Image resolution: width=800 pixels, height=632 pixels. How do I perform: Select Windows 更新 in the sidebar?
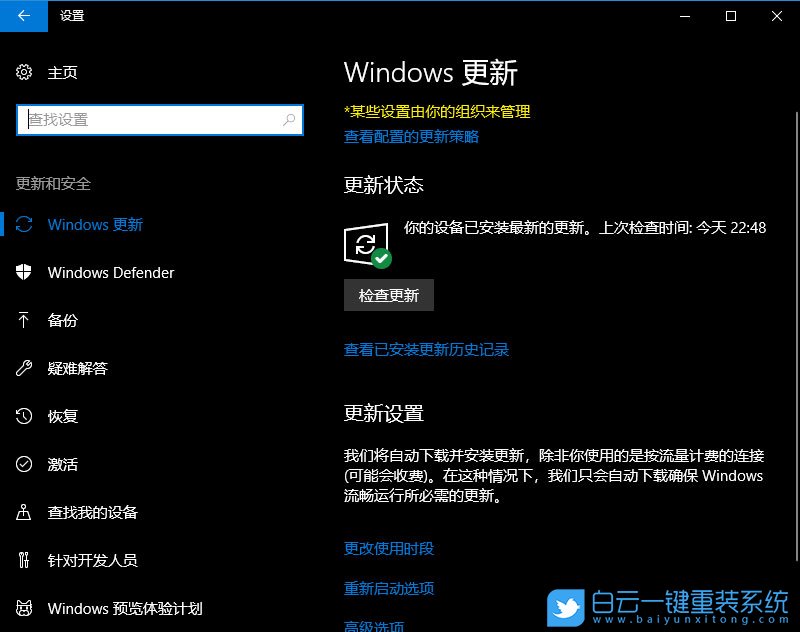(95, 224)
